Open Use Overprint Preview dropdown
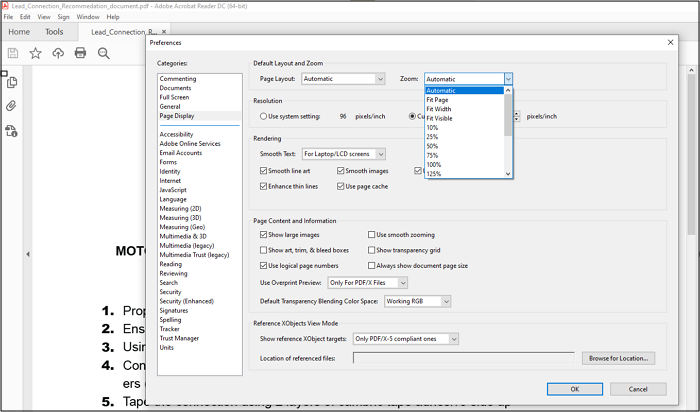Screen dimensions: 700x412 tap(368, 283)
